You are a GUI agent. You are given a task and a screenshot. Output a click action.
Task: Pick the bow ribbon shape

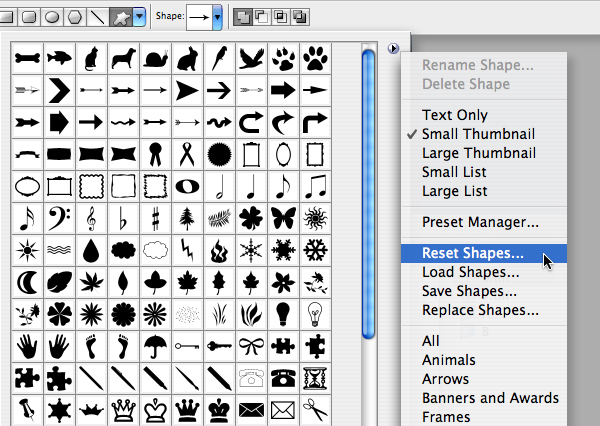(251, 347)
